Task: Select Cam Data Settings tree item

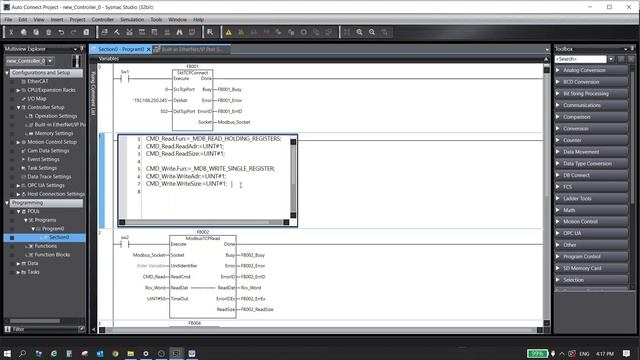Action: 48,151
